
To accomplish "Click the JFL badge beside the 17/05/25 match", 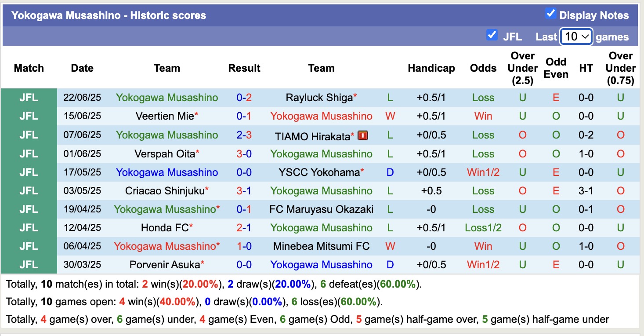I will [28, 172].
